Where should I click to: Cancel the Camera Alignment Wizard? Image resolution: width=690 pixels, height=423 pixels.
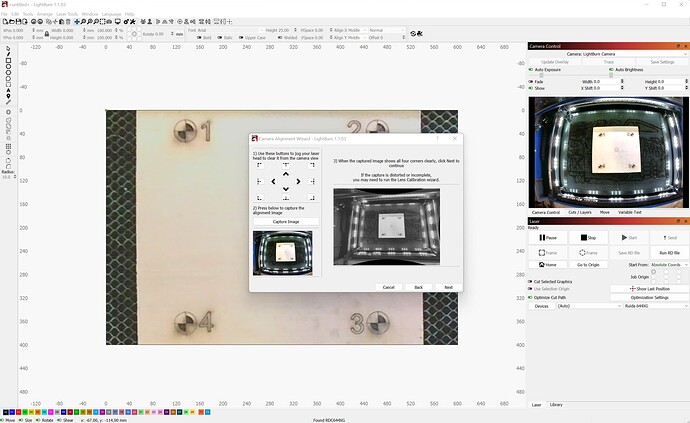[x=389, y=287]
